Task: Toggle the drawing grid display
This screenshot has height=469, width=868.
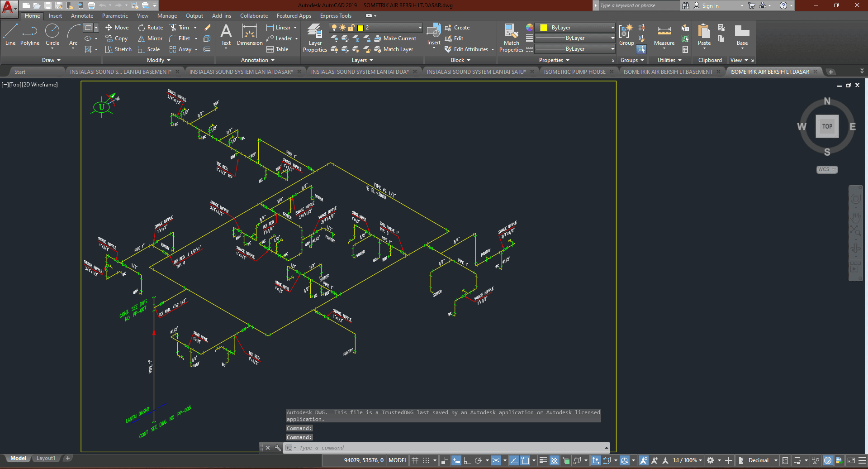Action: [x=415, y=460]
